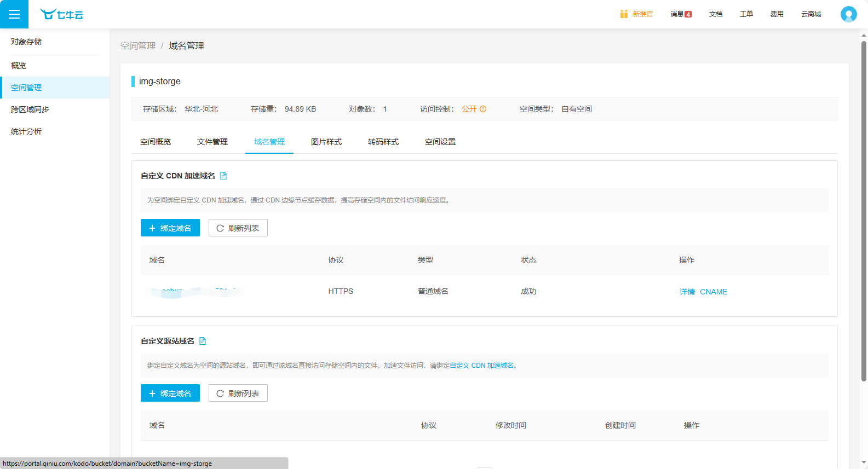Screen dimensions: 868x469
Task: Switch to the 图片样式 tab
Action: click(326, 142)
